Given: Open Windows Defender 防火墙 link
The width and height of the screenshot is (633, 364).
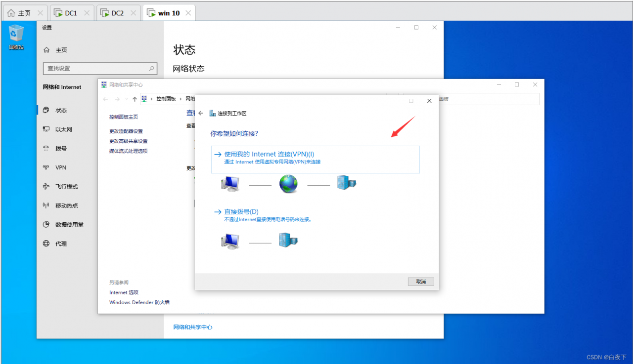Looking at the screenshot, I should point(139,302).
